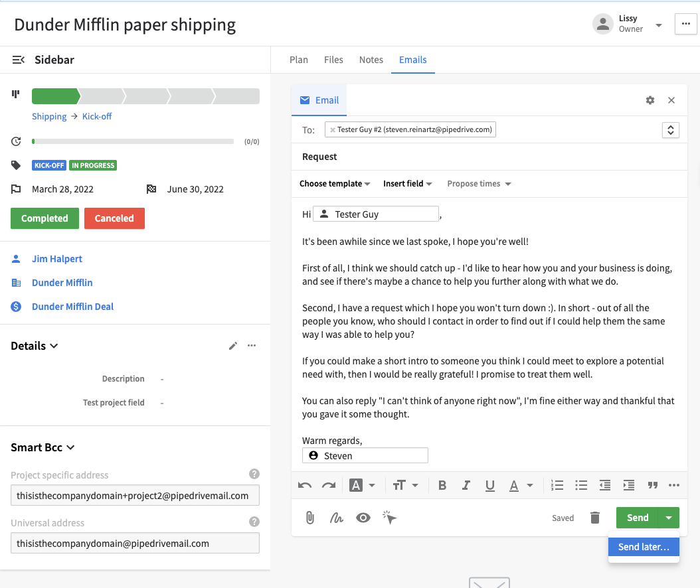Open the email settings gear icon

(x=650, y=100)
